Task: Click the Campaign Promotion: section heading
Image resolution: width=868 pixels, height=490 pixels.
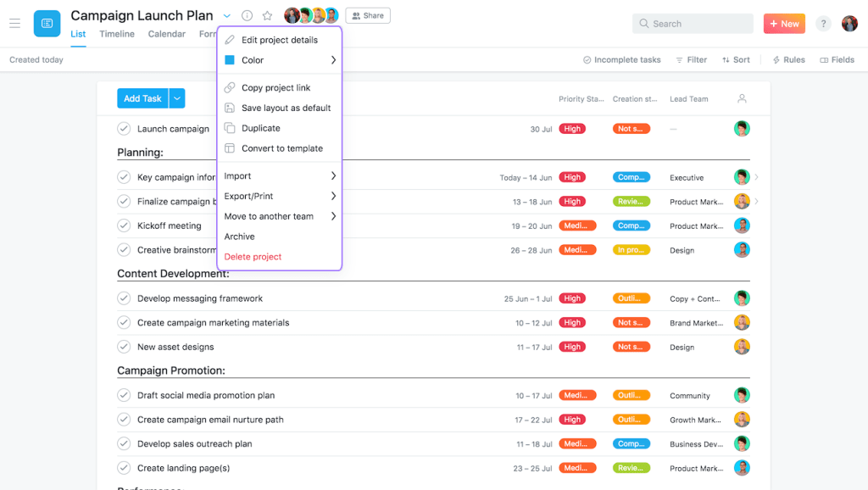Action: click(171, 370)
